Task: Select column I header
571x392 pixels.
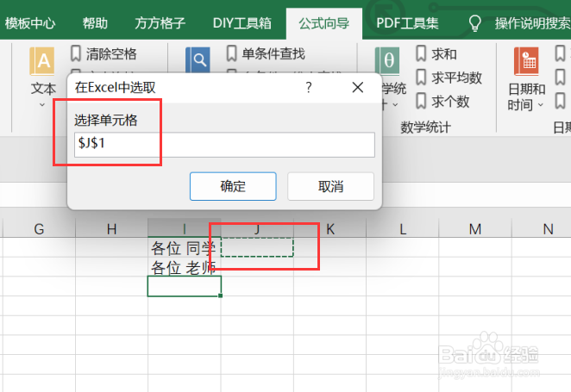Action: [185, 228]
